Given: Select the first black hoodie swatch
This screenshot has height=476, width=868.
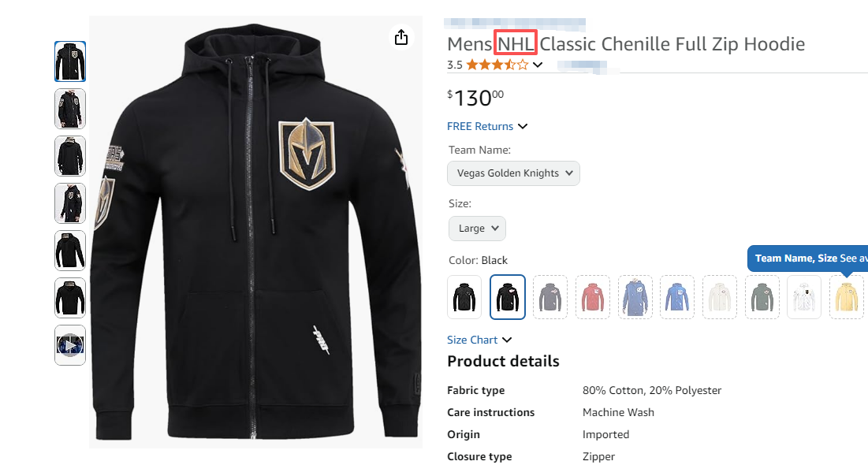Looking at the screenshot, I should click(464, 297).
